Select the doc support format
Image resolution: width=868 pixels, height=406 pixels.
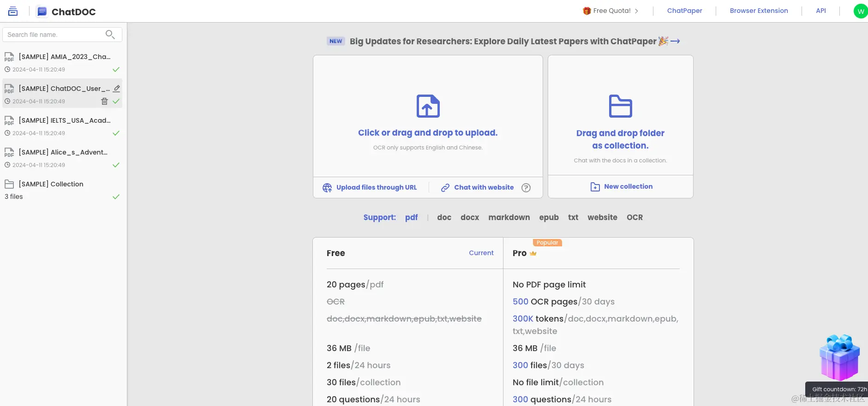(444, 217)
